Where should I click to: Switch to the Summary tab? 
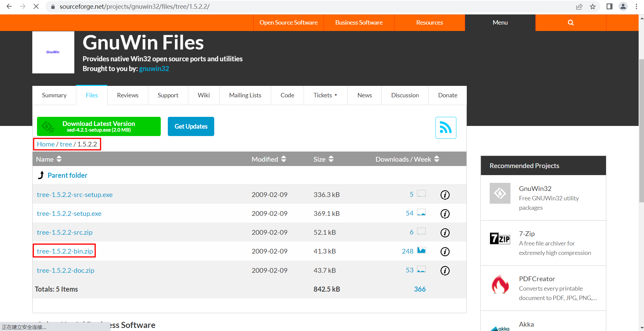pyautogui.click(x=54, y=95)
